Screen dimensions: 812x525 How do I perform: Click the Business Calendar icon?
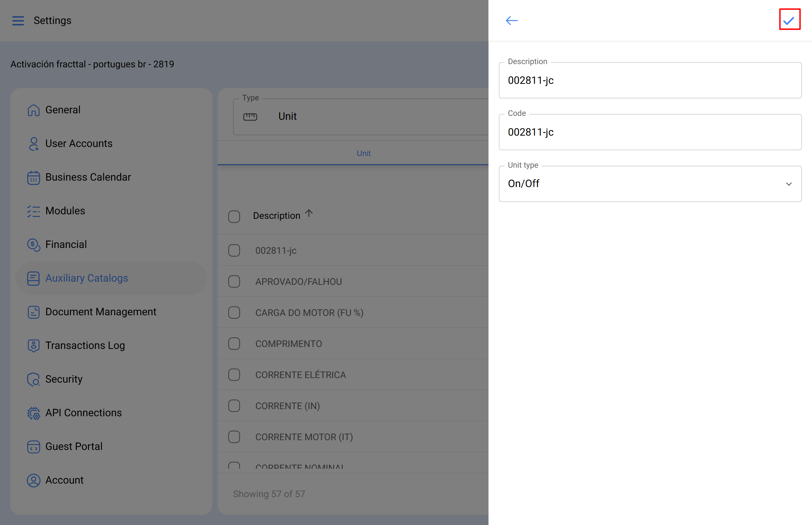33,177
